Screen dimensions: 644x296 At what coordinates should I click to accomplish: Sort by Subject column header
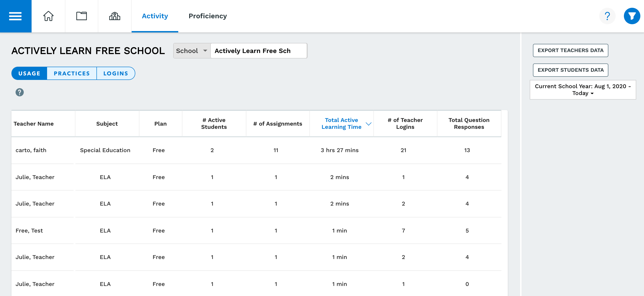click(107, 124)
